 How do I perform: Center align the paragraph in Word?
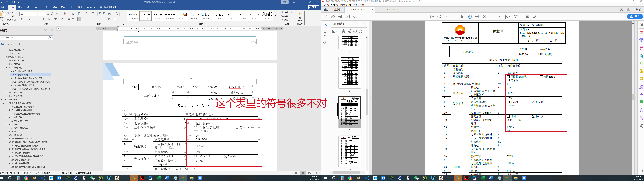click(83, 19)
